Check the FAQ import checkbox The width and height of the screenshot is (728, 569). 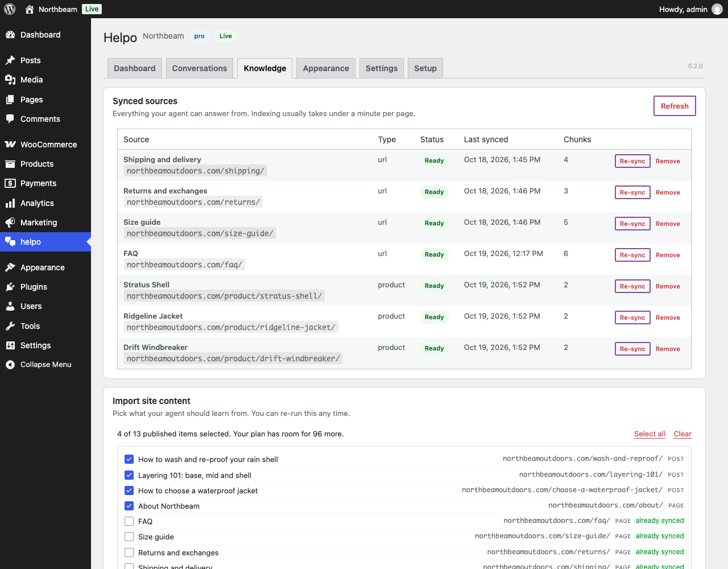[x=129, y=521]
